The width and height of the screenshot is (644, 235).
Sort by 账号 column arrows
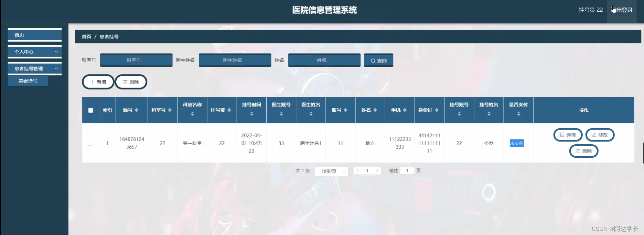[x=345, y=110]
